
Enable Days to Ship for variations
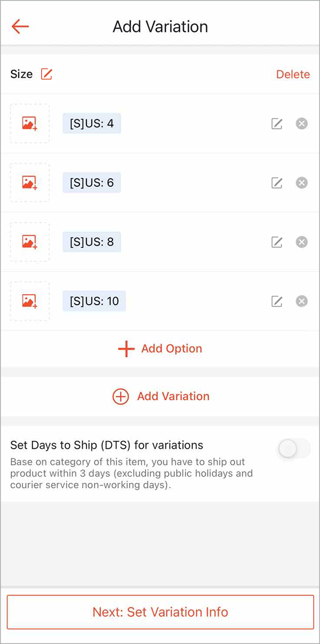pyautogui.click(x=293, y=449)
